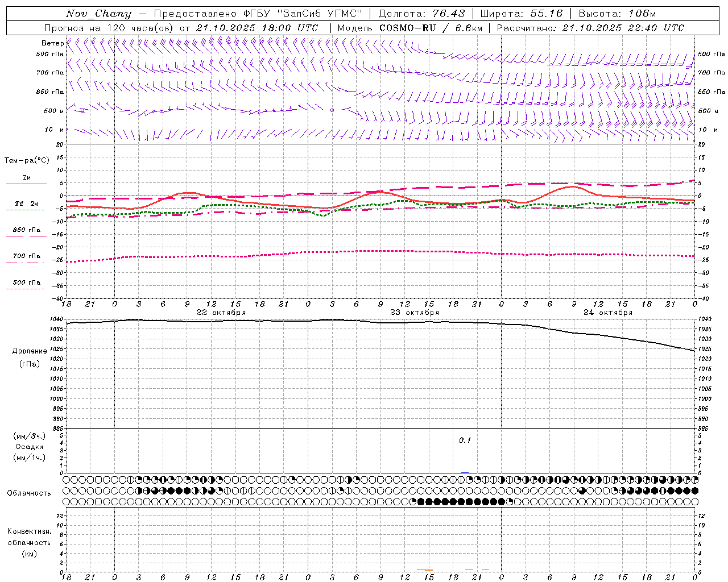
Task: Click the (км) convective cloud unit label
Action: tap(30, 554)
